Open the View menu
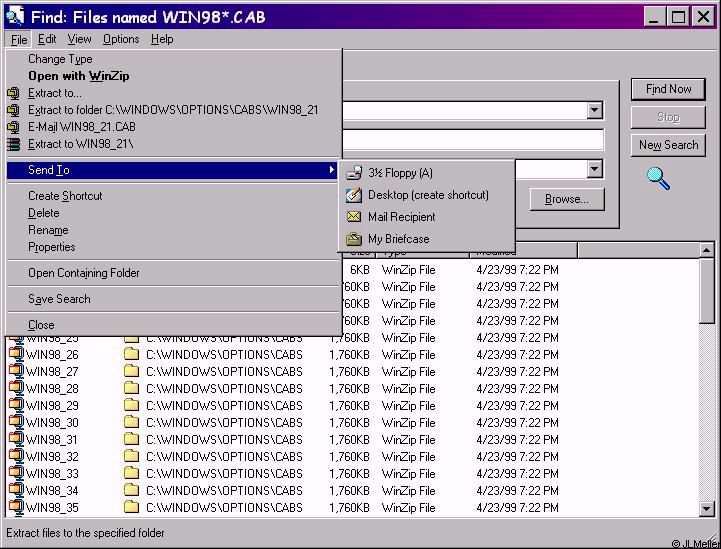Screen dimensions: 721x549 pyautogui.click(x=80, y=40)
